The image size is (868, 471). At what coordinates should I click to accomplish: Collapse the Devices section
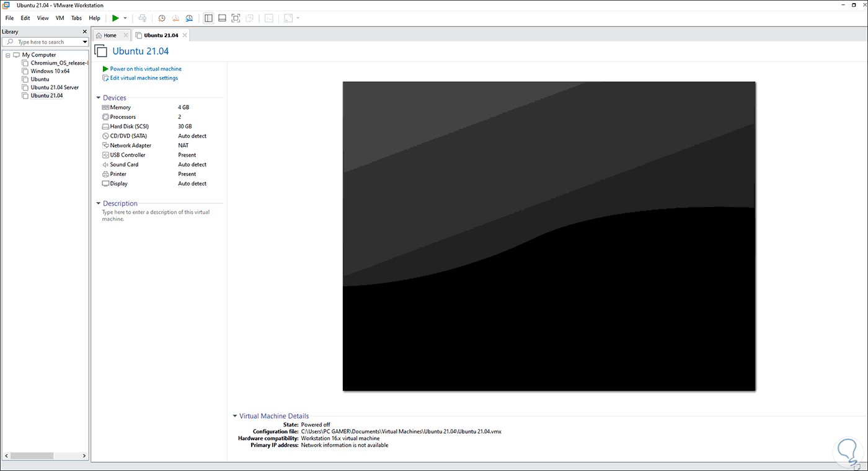(x=98, y=98)
